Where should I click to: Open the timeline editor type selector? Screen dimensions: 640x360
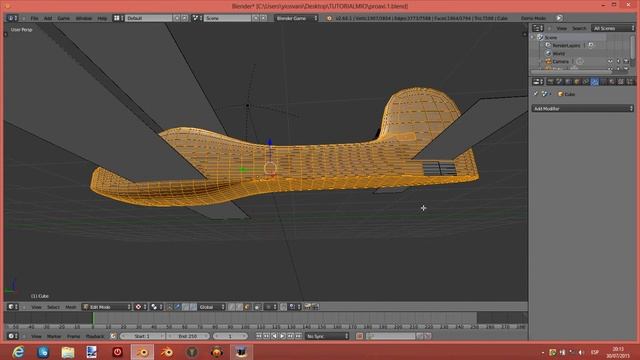click(x=13, y=336)
